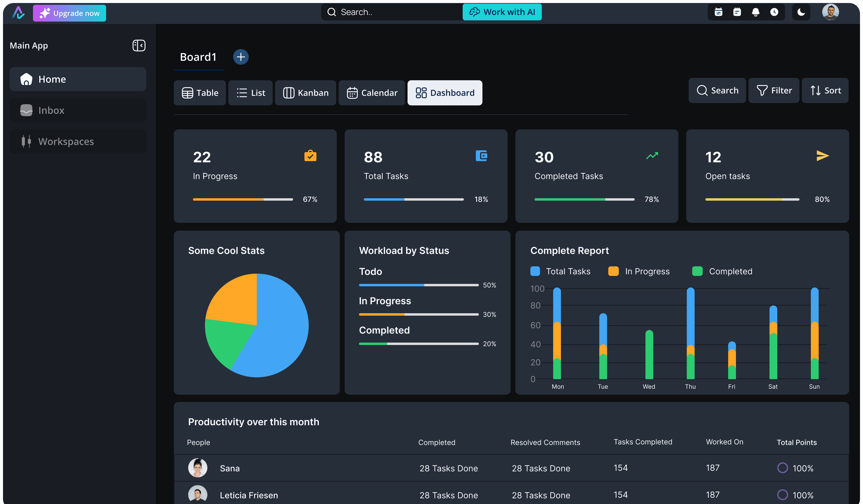
Task: Click the Completed Tasks progress bar
Action: click(x=584, y=199)
